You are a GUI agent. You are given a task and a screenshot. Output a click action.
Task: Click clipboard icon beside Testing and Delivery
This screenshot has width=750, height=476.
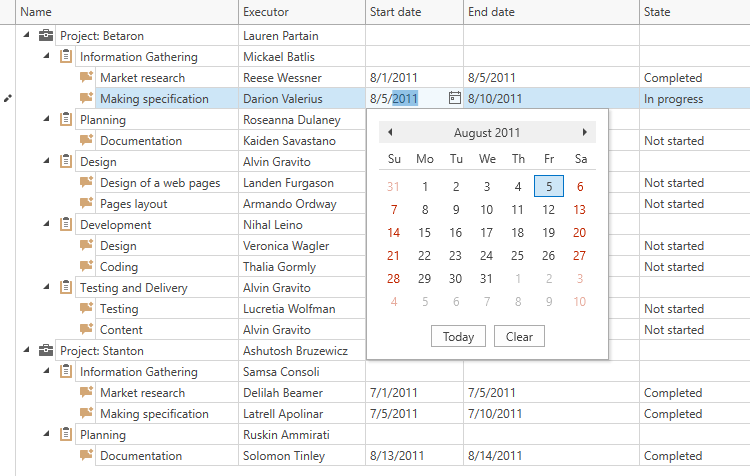(66, 288)
